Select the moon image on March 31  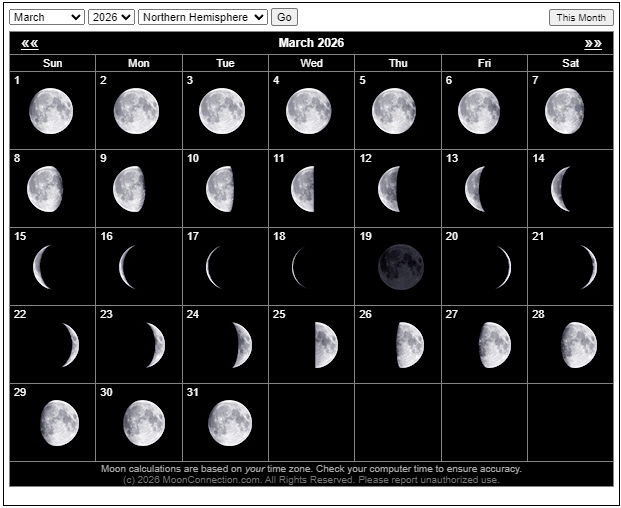point(230,422)
